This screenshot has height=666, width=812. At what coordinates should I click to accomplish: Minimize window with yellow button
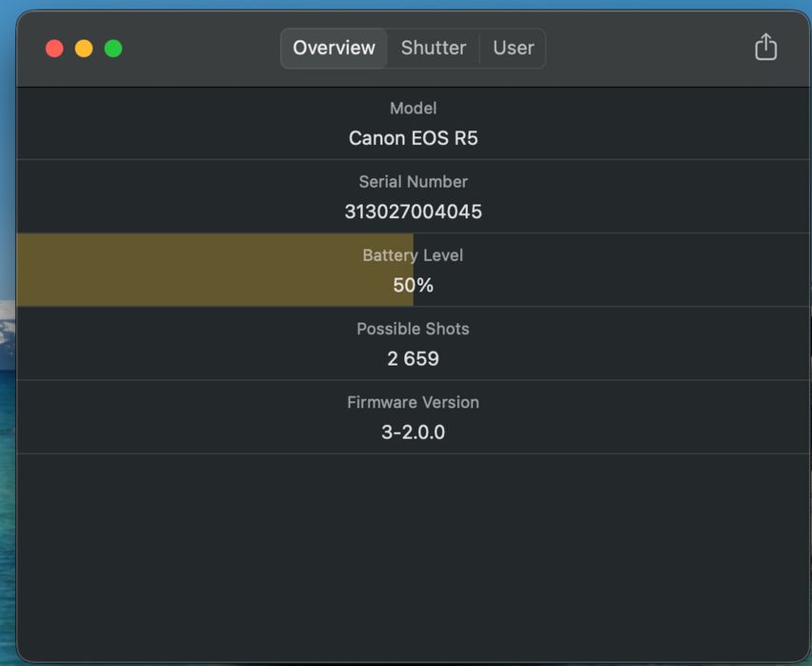84,49
